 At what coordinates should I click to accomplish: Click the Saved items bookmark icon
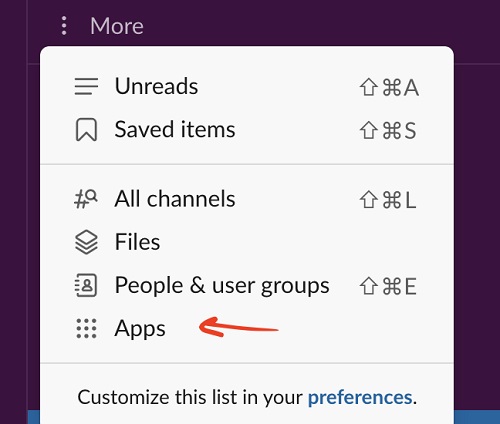coord(86,129)
